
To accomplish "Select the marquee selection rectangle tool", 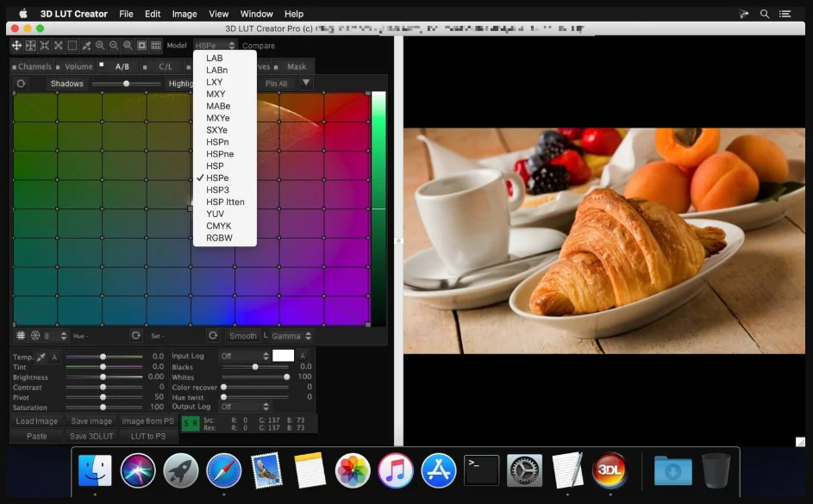I will (72, 46).
